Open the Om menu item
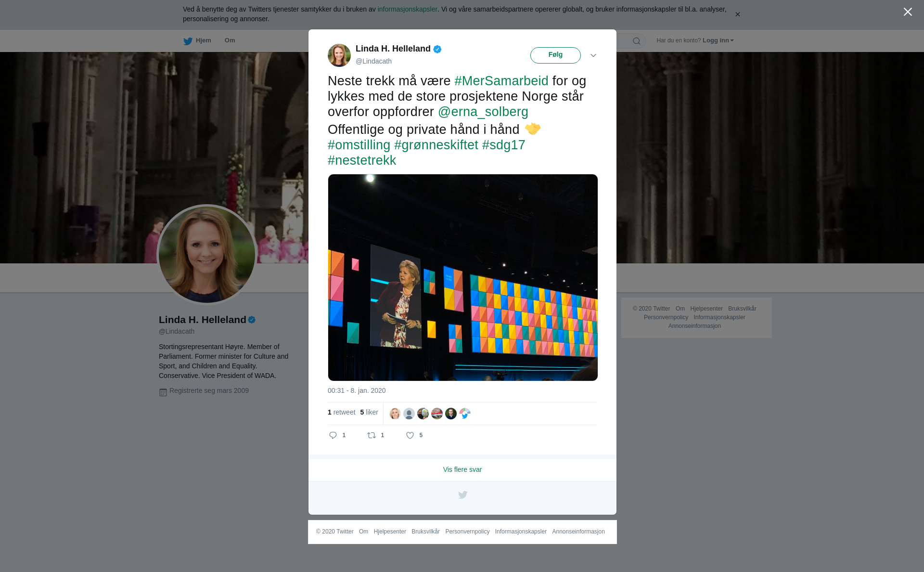Image resolution: width=924 pixels, height=572 pixels. point(230,40)
